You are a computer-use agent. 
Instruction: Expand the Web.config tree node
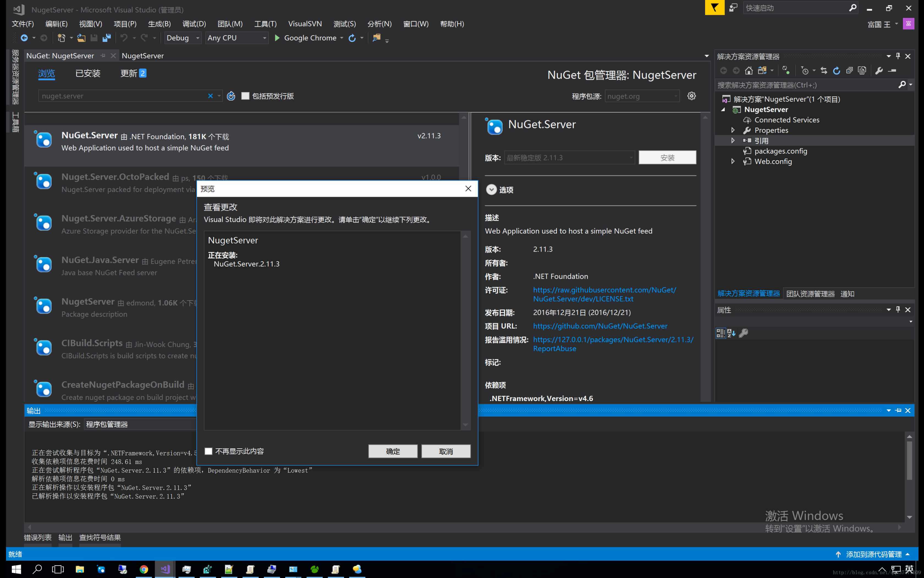[733, 161]
